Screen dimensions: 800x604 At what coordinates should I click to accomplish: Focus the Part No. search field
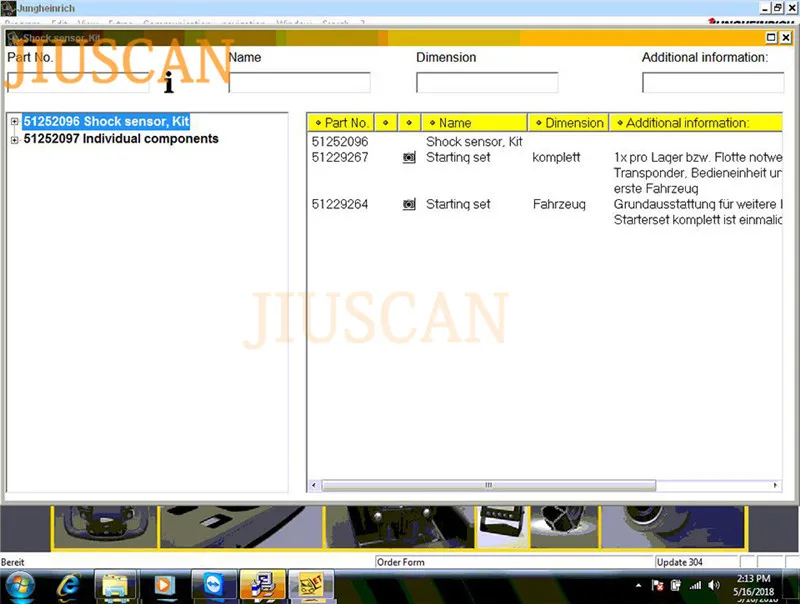coord(78,83)
